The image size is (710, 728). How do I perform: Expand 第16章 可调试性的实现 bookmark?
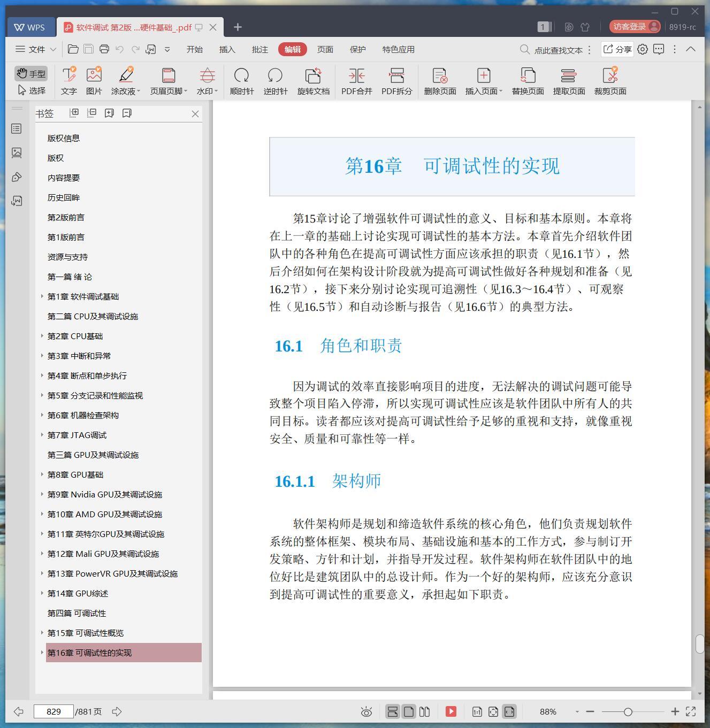pyautogui.click(x=42, y=653)
